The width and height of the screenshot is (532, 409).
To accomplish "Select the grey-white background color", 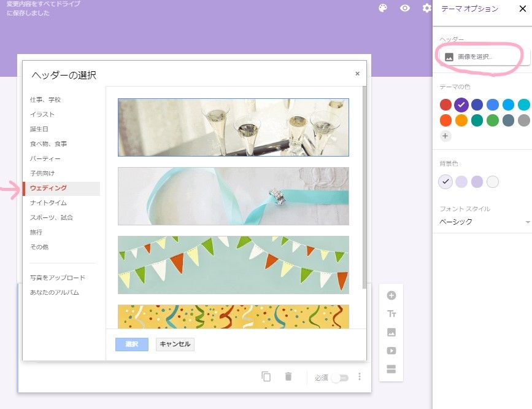I will pyautogui.click(x=492, y=182).
